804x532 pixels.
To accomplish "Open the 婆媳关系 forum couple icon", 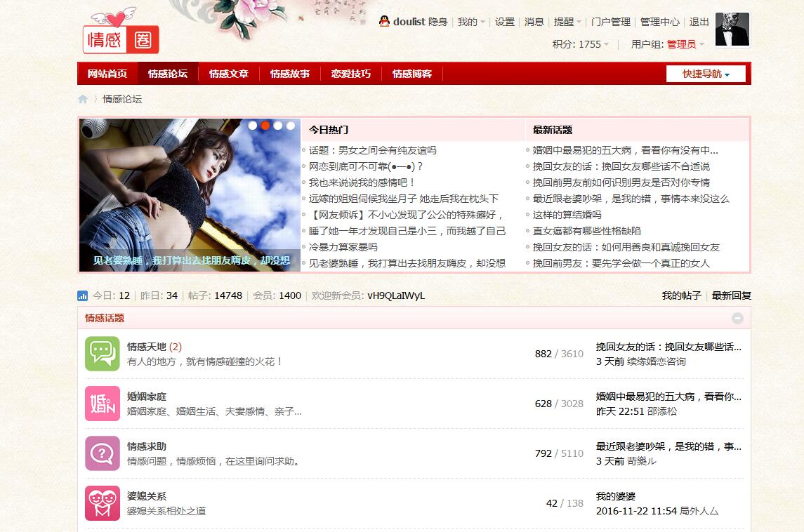I will (x=103, y=503).
